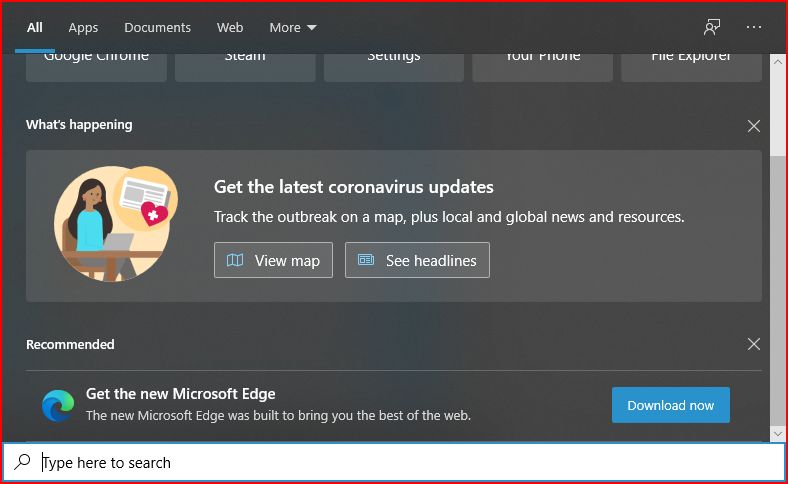Open the Documents search tab

[x=157, y=28]
